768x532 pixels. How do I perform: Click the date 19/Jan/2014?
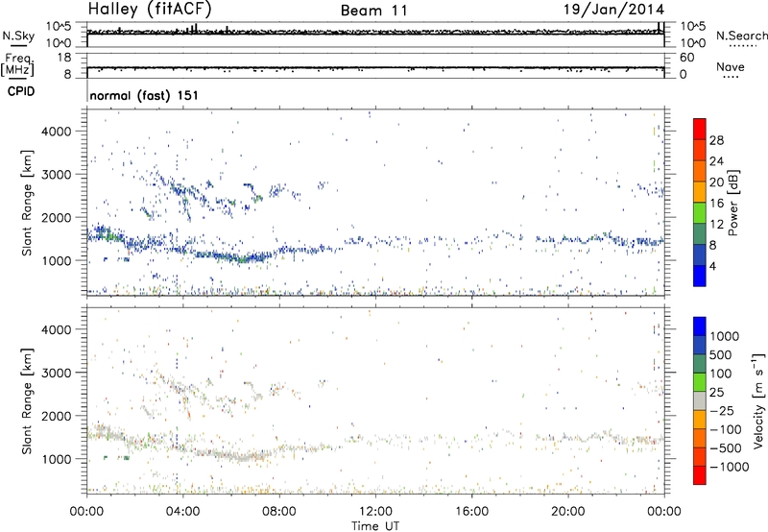coord(613,10)
